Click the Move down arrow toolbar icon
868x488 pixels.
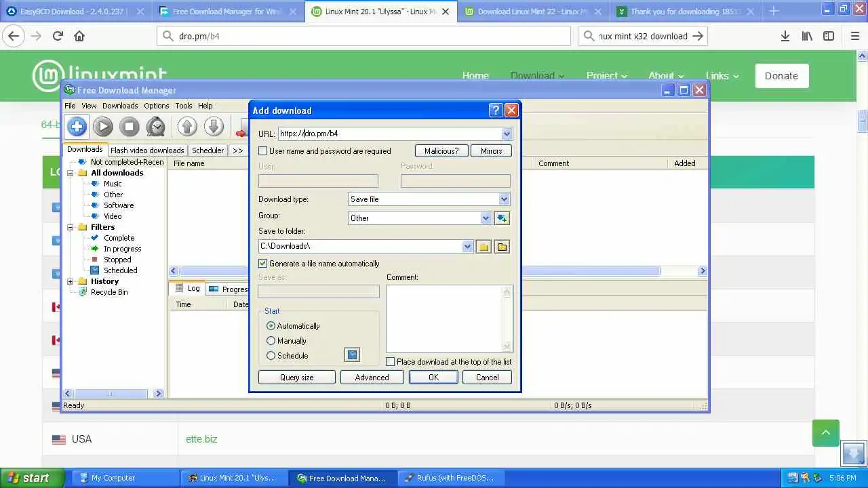pyautogui.click(x=214, y=126)
